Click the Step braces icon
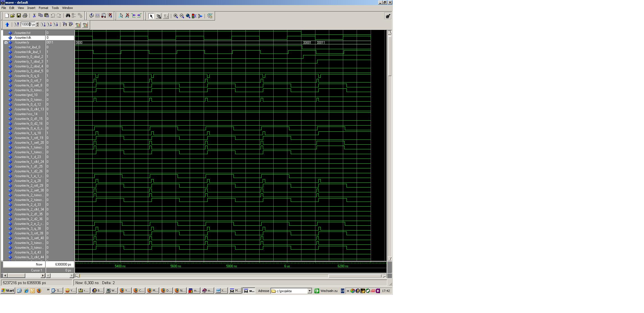This screenshot has height=313, width=644. 65,25
